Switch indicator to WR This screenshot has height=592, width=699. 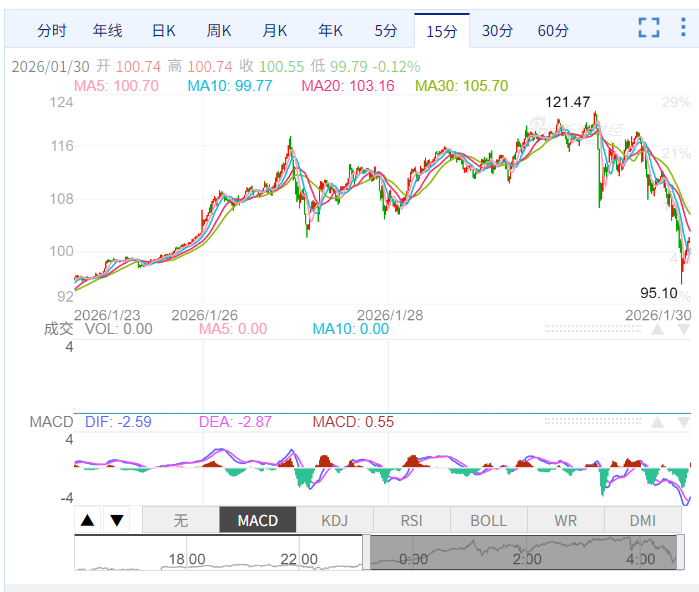coord(565,520)
